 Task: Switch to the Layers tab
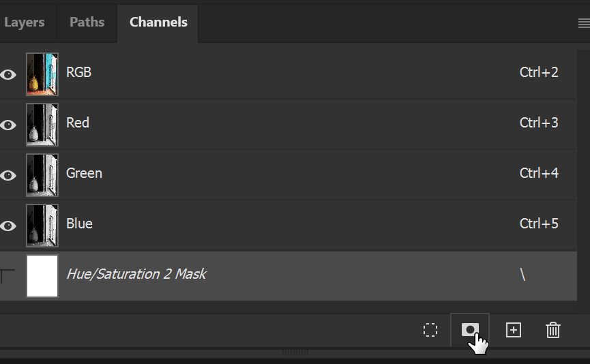tap(24, 22)
